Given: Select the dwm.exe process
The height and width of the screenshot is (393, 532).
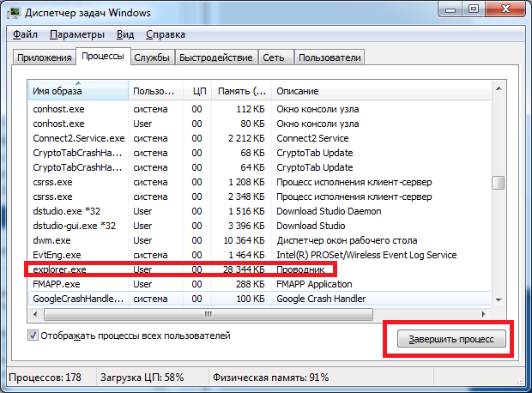Looking at the screenshot, I should (260, 240).
